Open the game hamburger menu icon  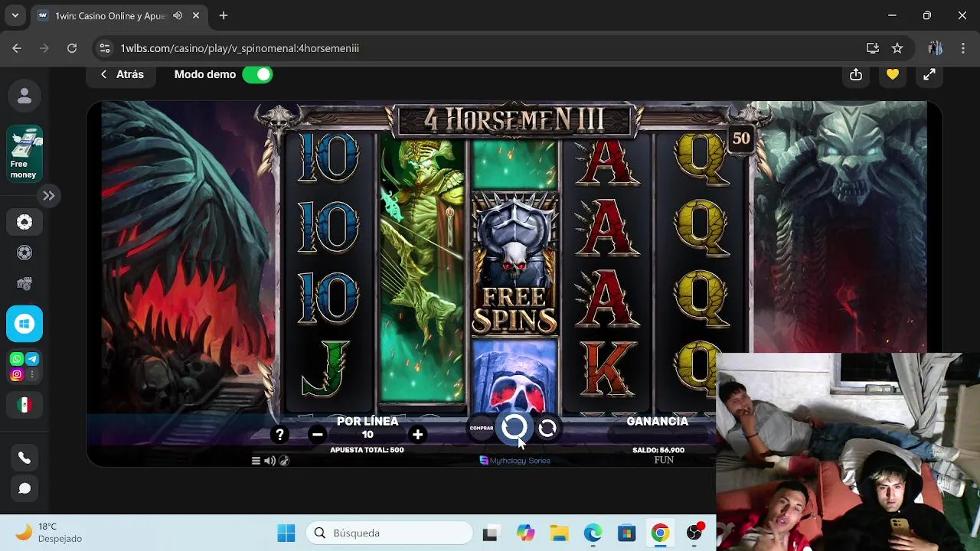(x=256, y=461)
